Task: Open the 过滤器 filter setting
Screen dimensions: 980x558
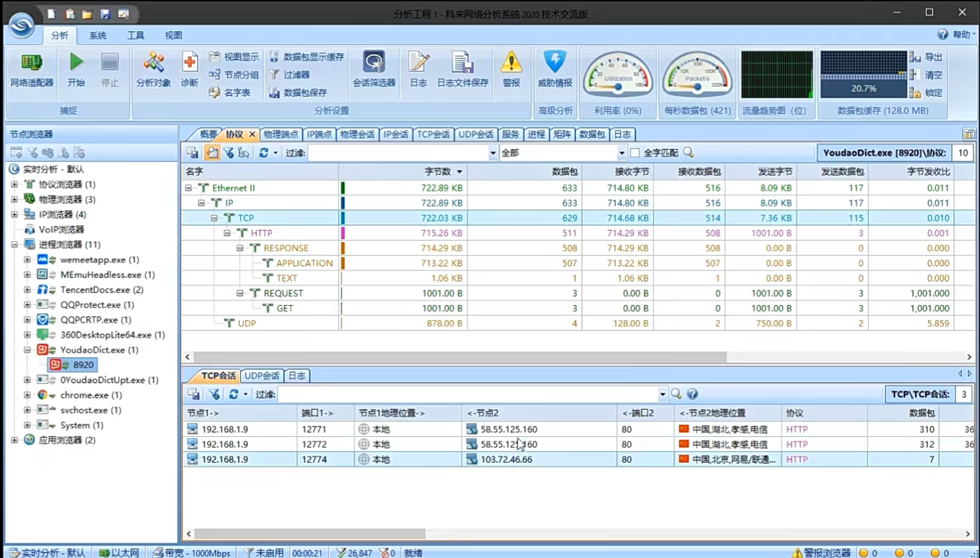Action: pyautogui.click(x=290, y=75)
